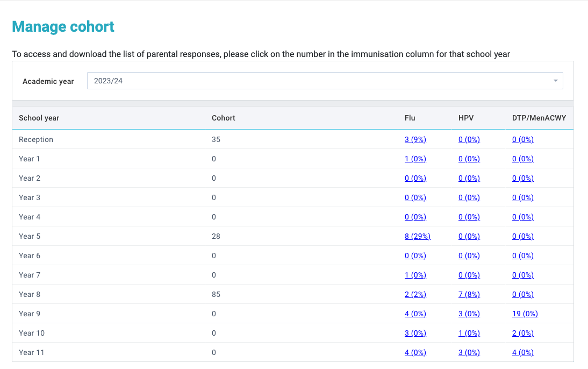Select Year 11 DTP/MenACWY link 4 (0%)
The height and width of the screenshot is (369, 588).
click(522, 352)
